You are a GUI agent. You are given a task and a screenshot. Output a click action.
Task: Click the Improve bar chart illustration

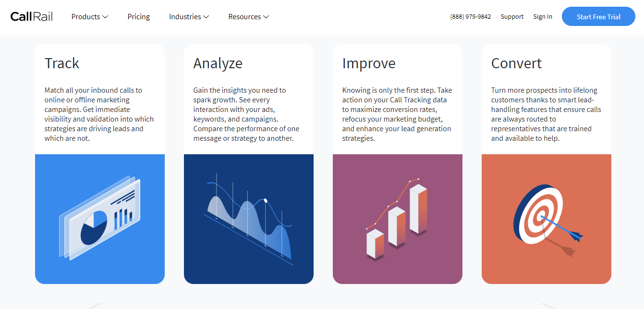click(397, 219)
